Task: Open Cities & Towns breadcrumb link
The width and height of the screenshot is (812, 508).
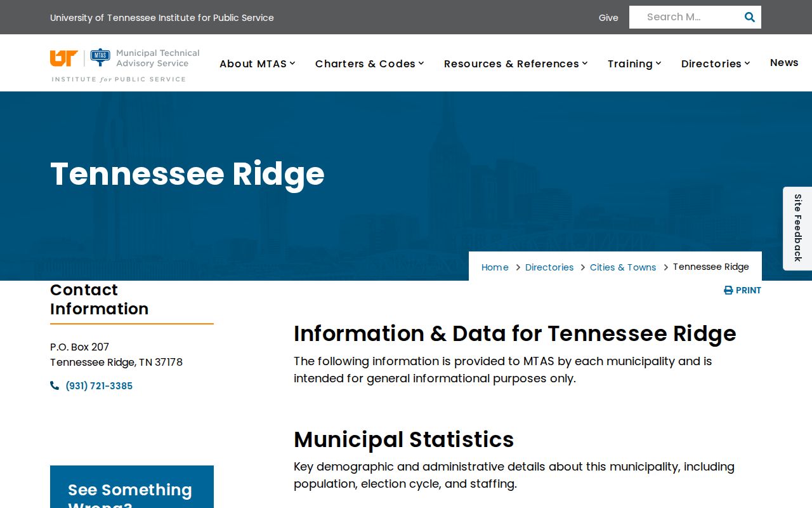Action: pyautogui.click(x=623, y=267)
